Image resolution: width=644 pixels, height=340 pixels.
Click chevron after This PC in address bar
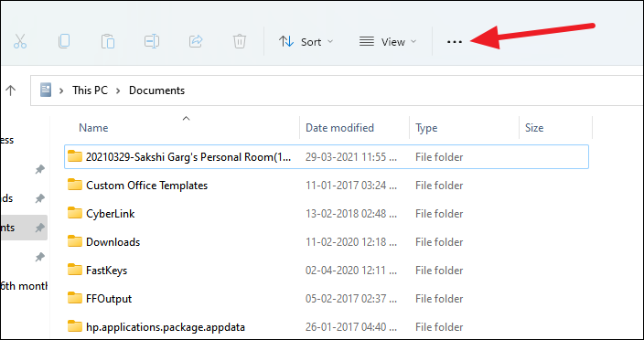point(118,90)
